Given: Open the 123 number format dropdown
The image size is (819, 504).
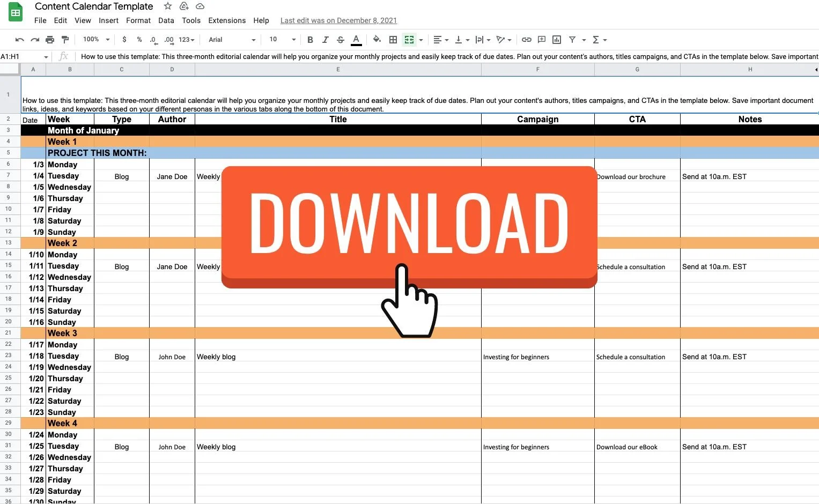Looking at the screenshot, I should pyautogui.click(x=187, y=40).
